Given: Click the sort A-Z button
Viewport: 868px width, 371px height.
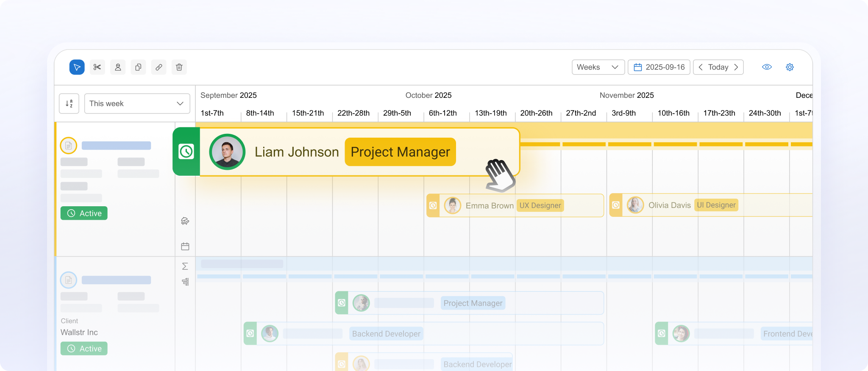Looking at the screenshot, I should click(69, 104).
